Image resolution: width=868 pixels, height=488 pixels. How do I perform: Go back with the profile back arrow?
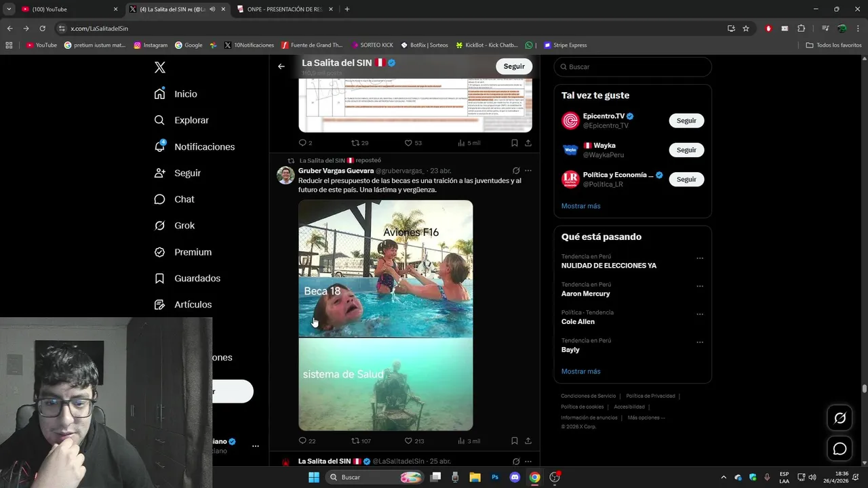click(281, 66)
